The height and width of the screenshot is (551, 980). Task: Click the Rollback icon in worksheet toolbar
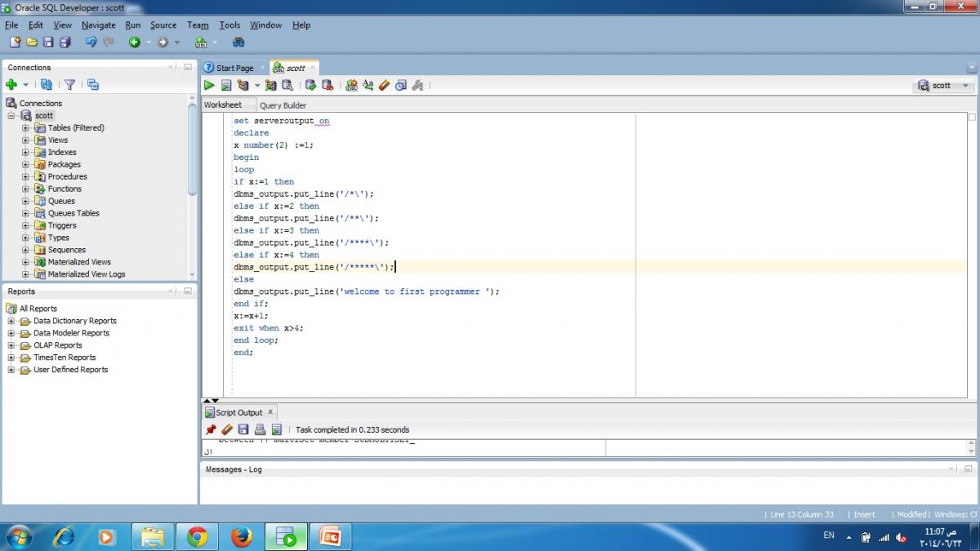327,85
